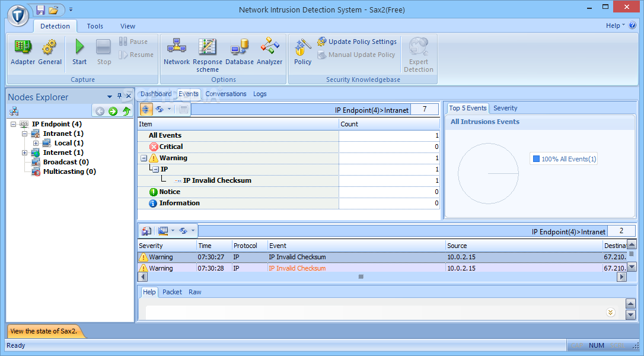
Task: Open Analyzer options
Action: pos(269,52)
